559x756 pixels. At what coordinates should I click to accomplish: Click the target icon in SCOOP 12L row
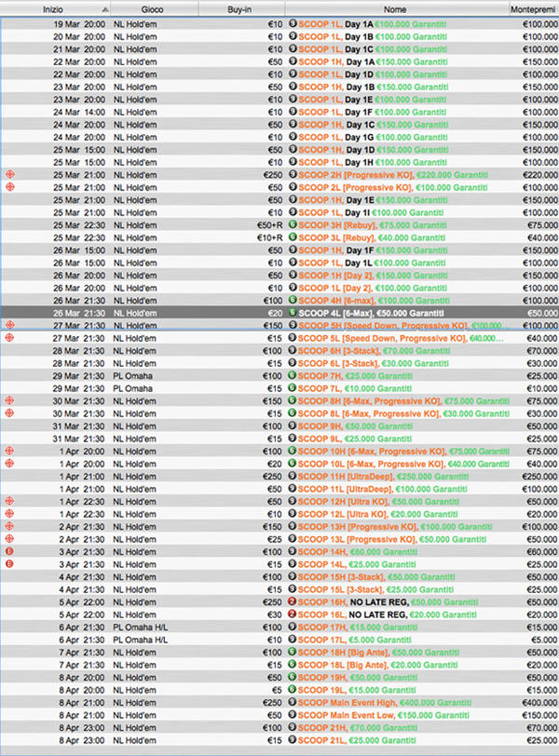9,514
